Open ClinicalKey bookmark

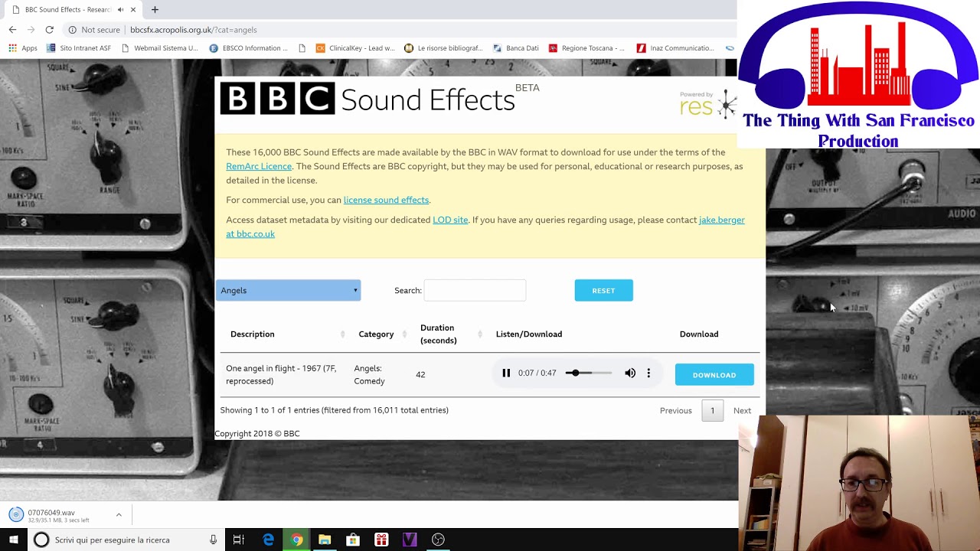coord(355,48)
